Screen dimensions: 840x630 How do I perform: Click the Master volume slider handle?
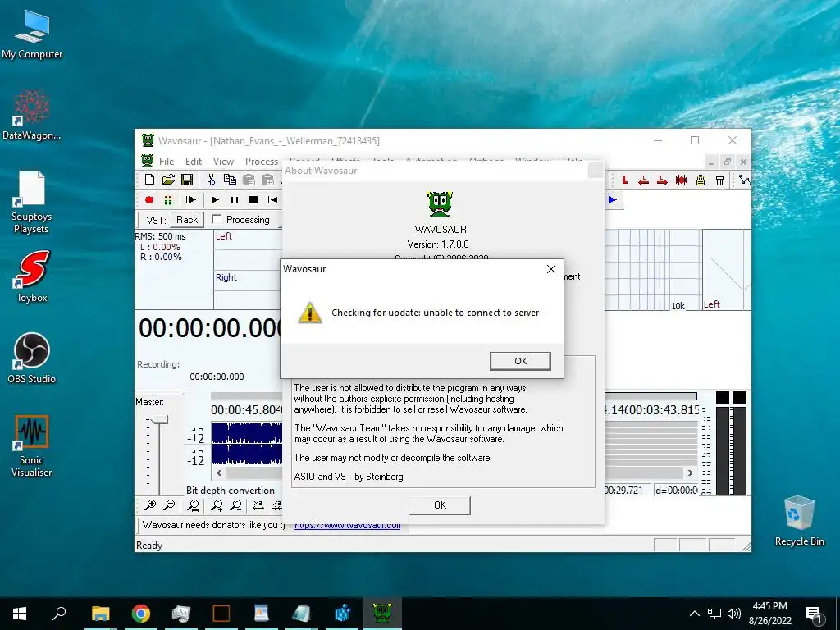pyautogui.click(x=159, y=421)
